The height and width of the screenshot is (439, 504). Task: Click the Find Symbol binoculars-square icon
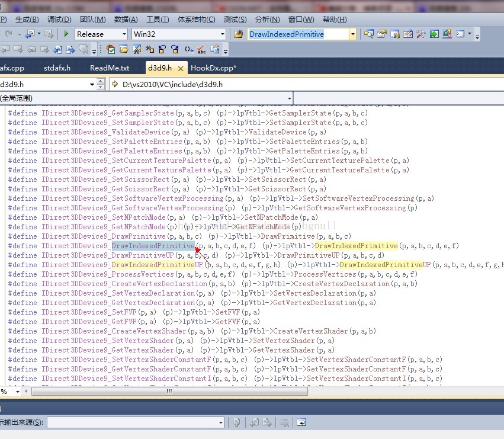click(150, 49)
